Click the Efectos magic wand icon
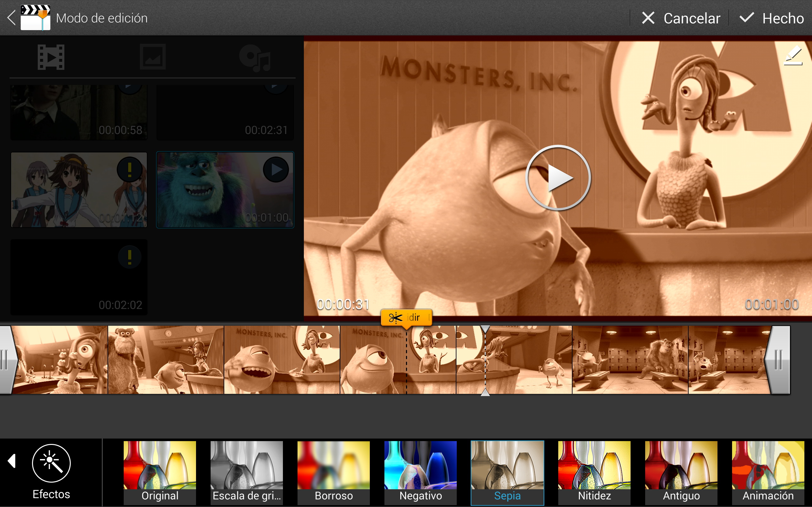The width and height of the screenshot is (812, 507). pos(51,463)
